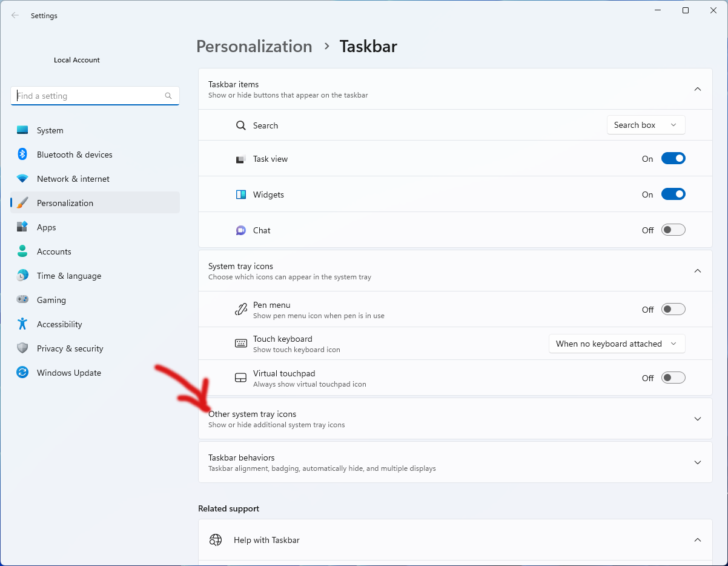Click 'Related support' heading

click(x=228, y=508)
